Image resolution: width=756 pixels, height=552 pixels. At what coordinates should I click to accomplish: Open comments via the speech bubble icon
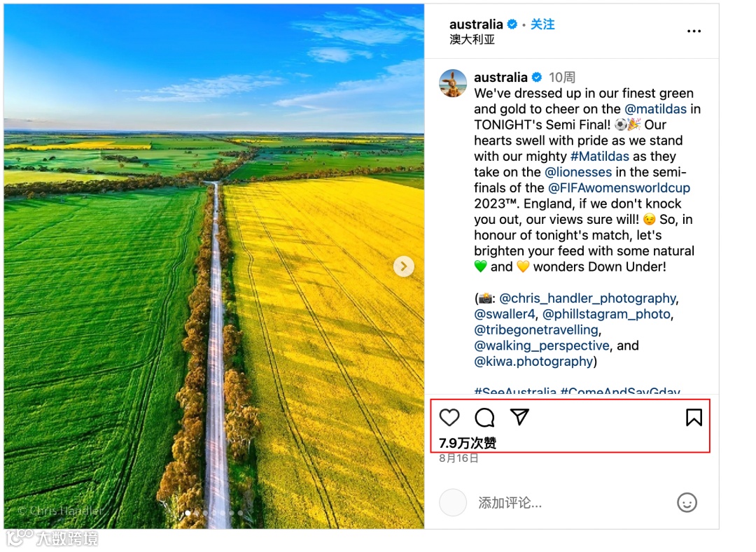pyautogui.click(x=484, y=418)
